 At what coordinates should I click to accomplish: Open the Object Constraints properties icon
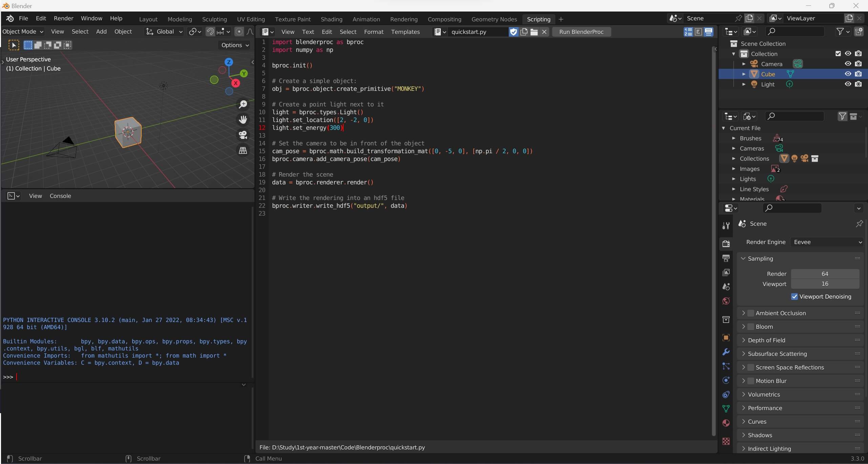[726, 395]
